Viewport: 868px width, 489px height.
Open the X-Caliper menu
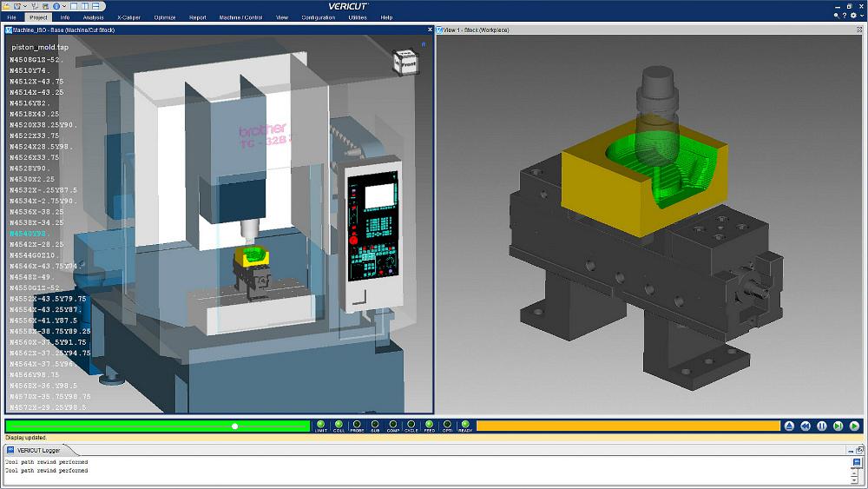tap(128, 17)
